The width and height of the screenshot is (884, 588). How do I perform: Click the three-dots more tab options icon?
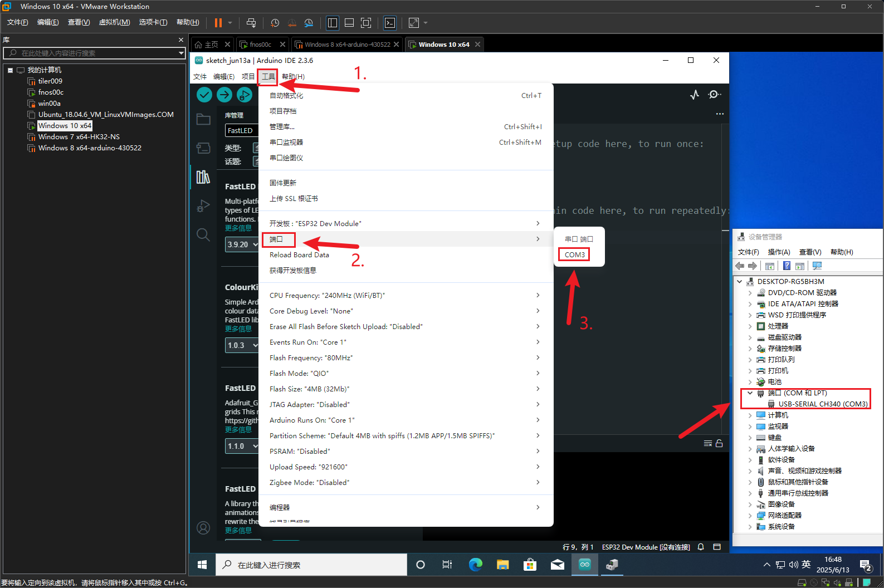coord(720,114)
